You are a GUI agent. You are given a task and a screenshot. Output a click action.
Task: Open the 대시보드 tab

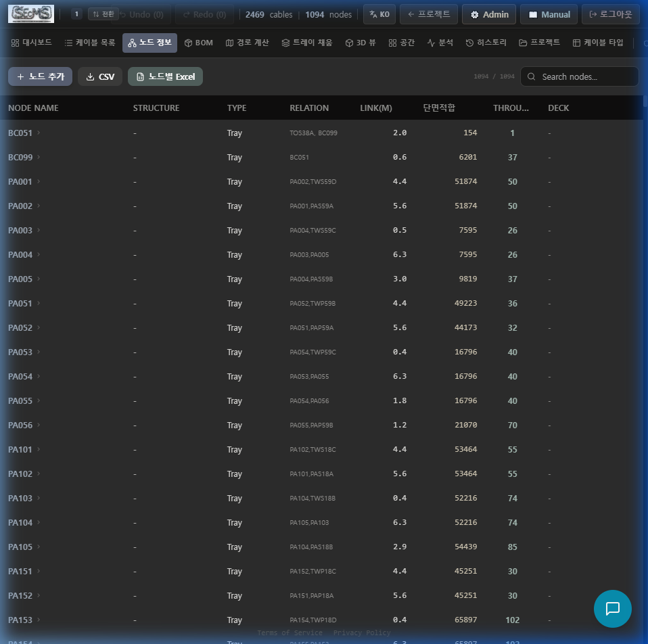tap(31, 43)
